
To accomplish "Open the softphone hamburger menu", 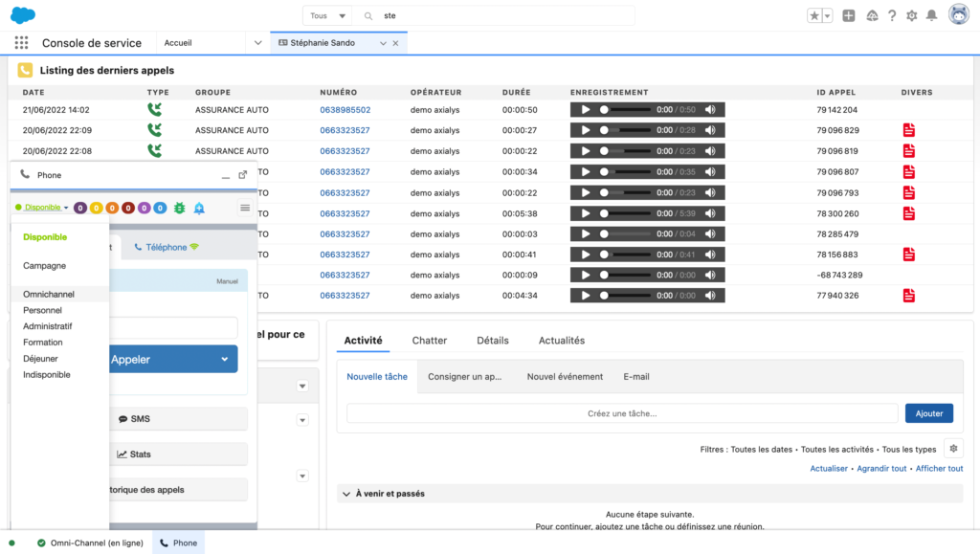I will [245, 208].
